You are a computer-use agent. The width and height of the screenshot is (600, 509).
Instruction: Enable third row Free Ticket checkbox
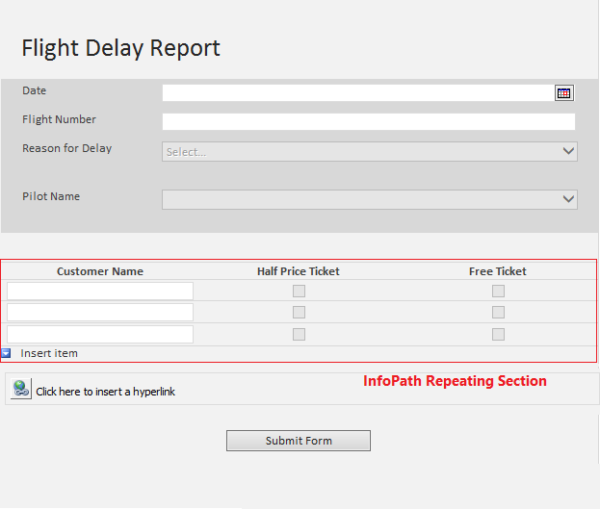click(x=498, y=334)
